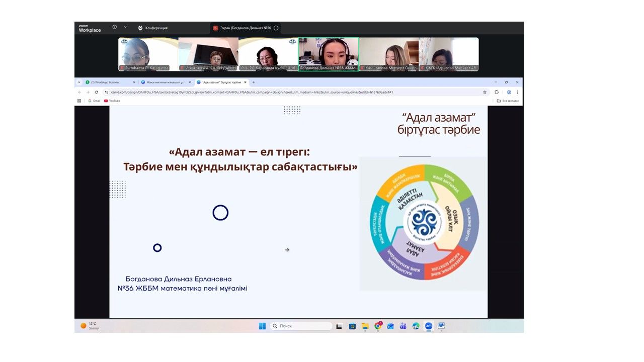Open the Все закладки bookmarks folder
The height and width of the screenshot is (362, 644).
click(508, 101)
